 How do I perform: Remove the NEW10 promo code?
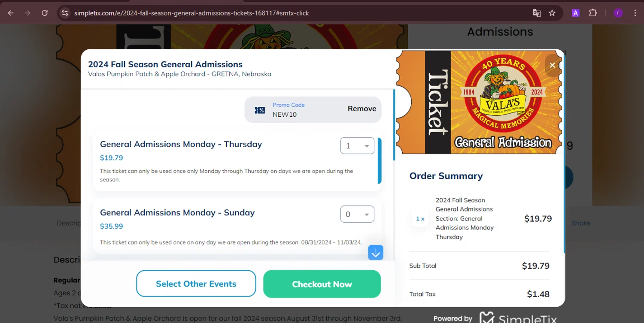coord(362,109)
